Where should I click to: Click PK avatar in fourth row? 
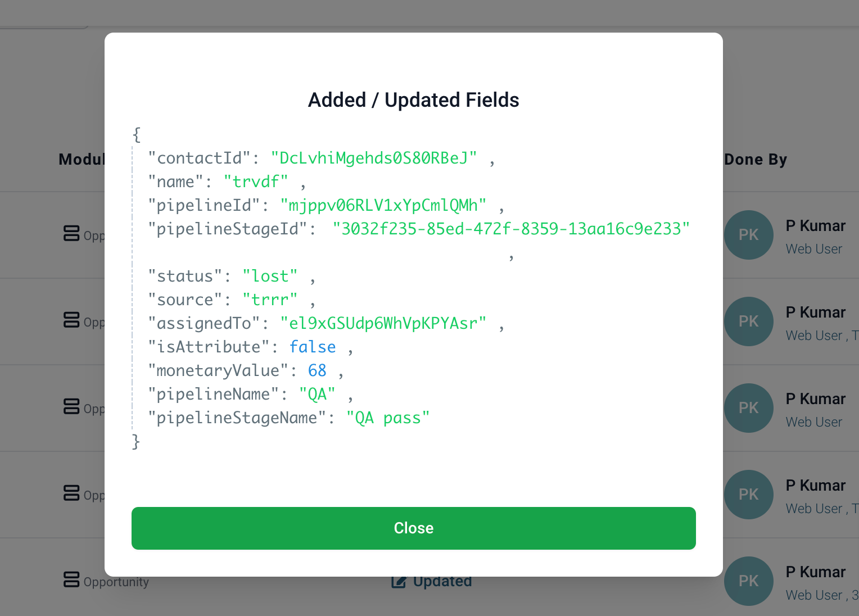point(749,495)
